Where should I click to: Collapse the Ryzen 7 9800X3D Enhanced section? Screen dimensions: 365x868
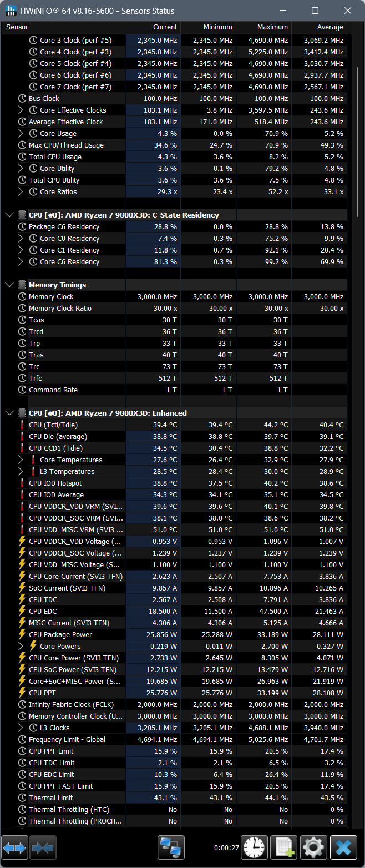pyautogui.click(x=9, y=413)
